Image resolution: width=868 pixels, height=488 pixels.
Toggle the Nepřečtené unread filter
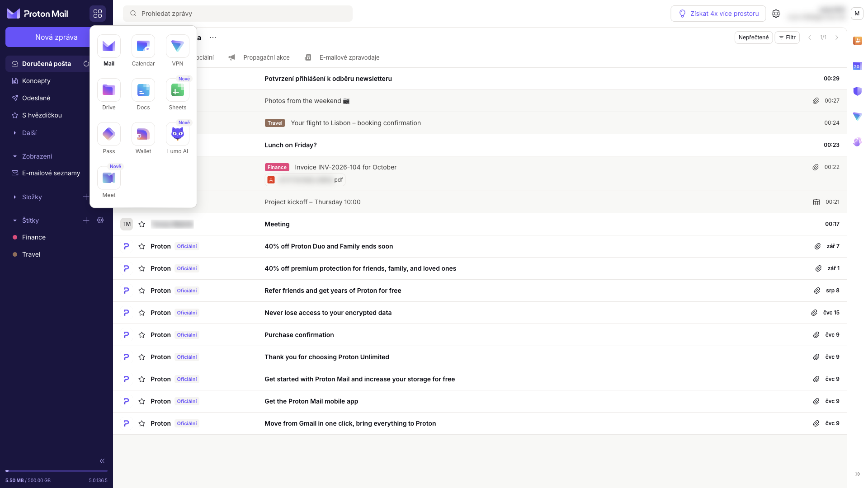point(753,38)
